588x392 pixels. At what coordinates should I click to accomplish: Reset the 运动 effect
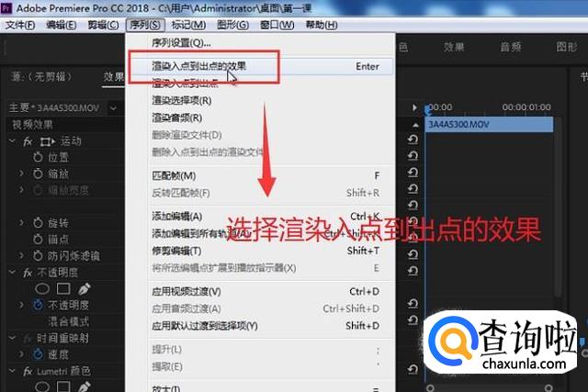point(413,140)
